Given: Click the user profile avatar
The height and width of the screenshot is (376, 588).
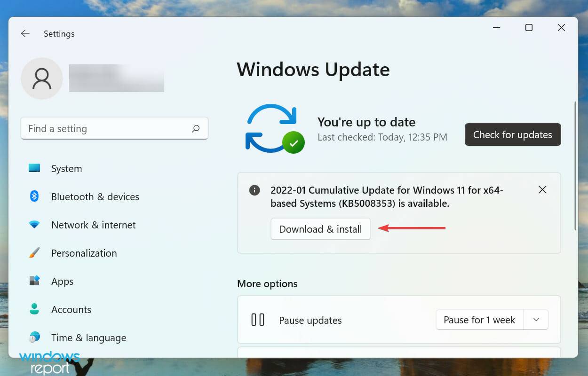Looking at the screenshot, I should coord(42,78).
